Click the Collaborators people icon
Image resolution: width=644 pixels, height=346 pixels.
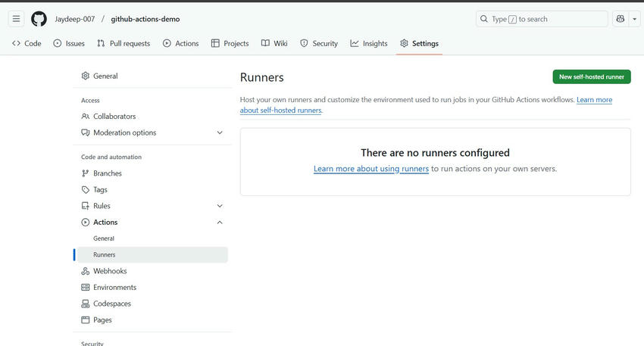point(85,116)
